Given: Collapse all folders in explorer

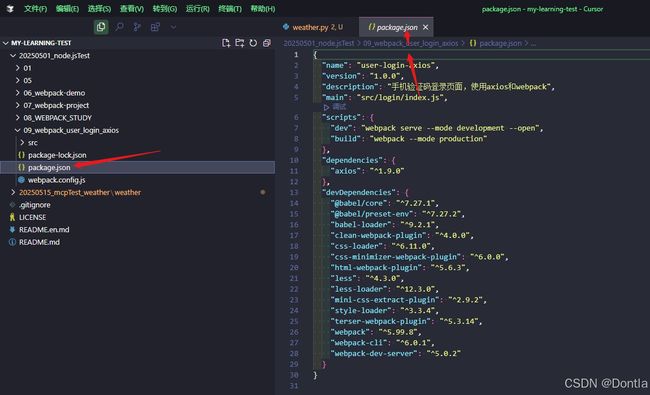Looking at the screenshot, I should point(267,43).
